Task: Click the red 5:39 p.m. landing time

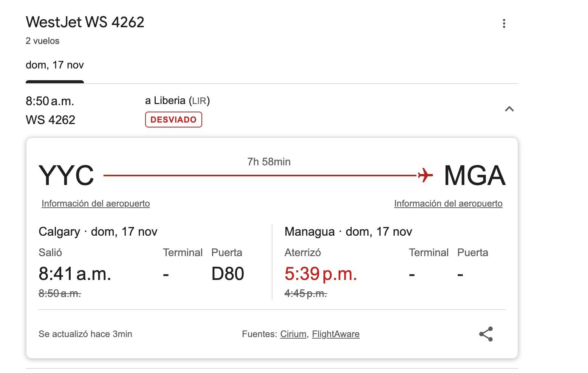Action: coord(320,274)
